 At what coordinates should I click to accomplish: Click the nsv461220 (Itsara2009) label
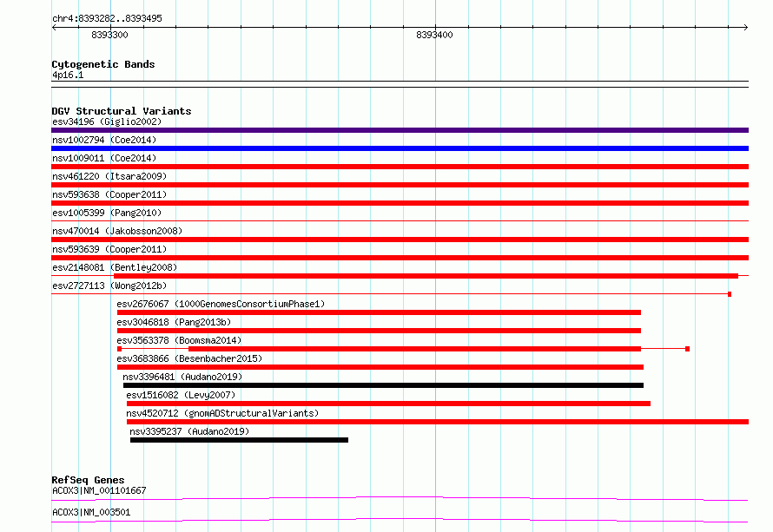pyautogui.click(x=109, y=176)
